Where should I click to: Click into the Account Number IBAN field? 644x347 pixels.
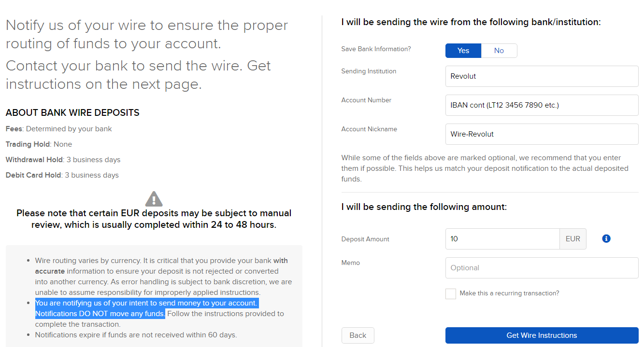coord(542,105)
